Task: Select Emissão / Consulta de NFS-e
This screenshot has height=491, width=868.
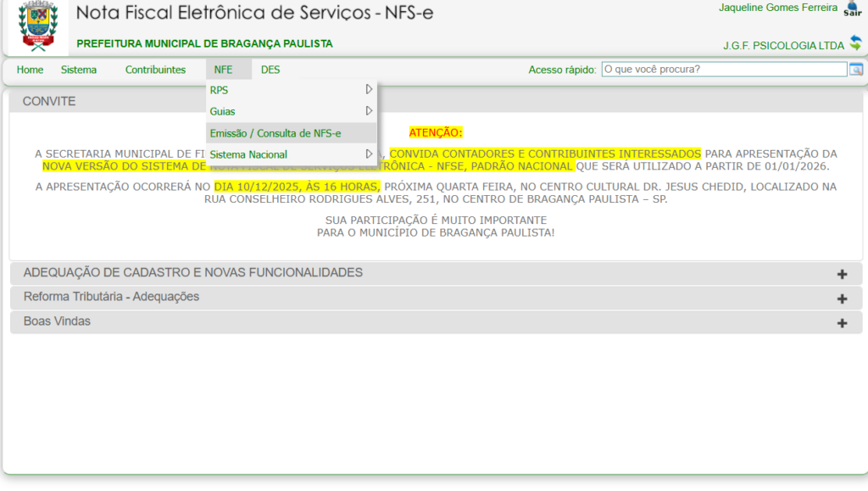Action: tap(275, 133)
